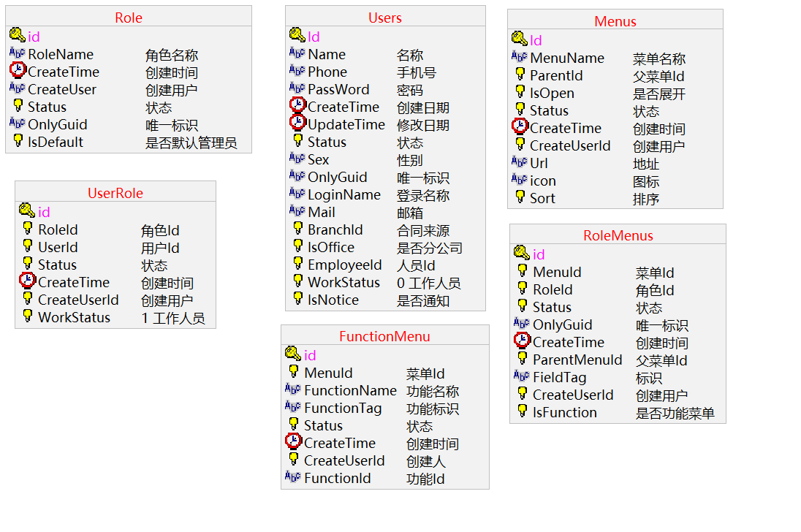Click the primary key icon beside Role's id field
Viewport: 801px width, 532px height.
coord(18,36)
